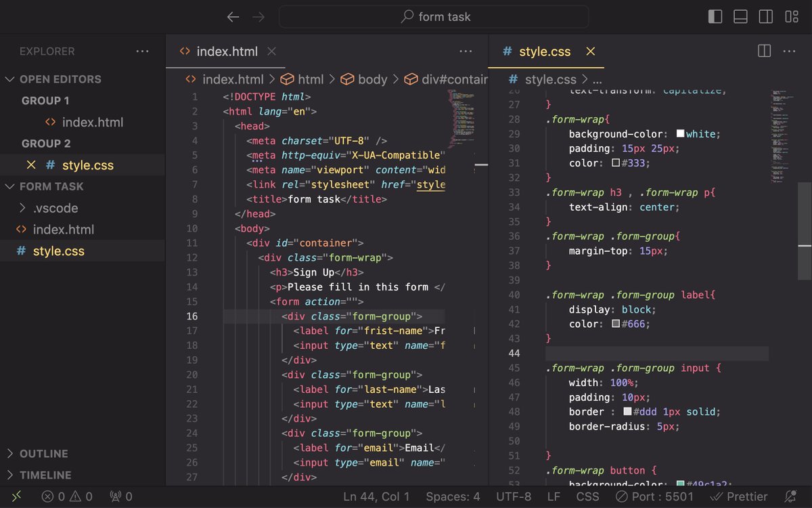The width and height of the screenshot is (812, 508).
Task: Click the #ddd color swatch
Action: coord(627,412)
